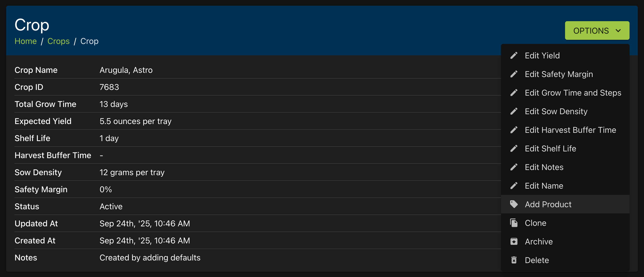This screenshot has height=277, width=644.
Task: Click the chevron arrow on OPTIONS button
Action: tap(618, 31)
